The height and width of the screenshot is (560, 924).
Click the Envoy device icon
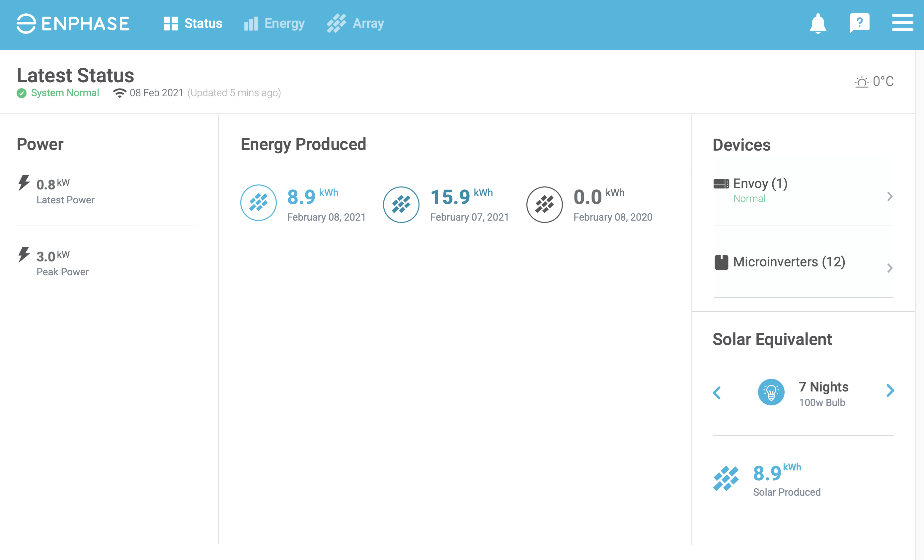coord(721,184)
